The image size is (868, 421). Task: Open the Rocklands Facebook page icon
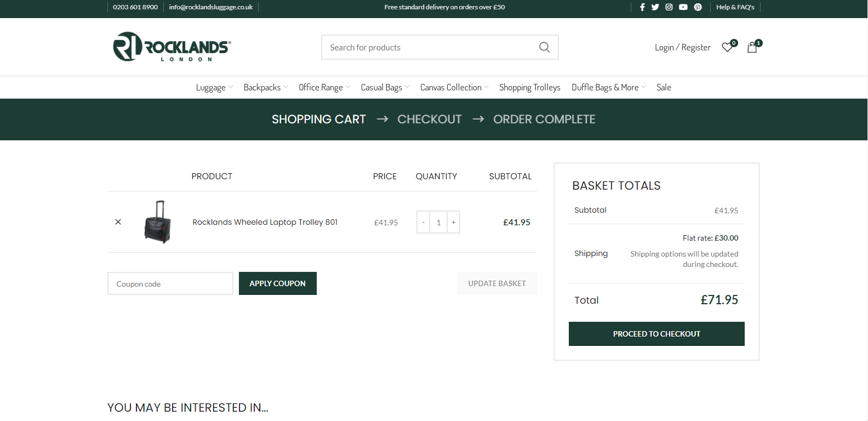(x=642, y=7)
